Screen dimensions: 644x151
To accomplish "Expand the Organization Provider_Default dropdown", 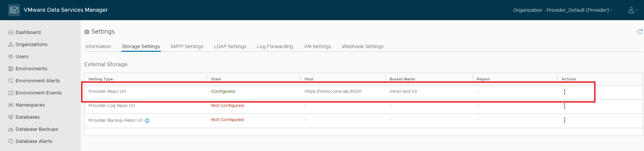I will point(563,10).
